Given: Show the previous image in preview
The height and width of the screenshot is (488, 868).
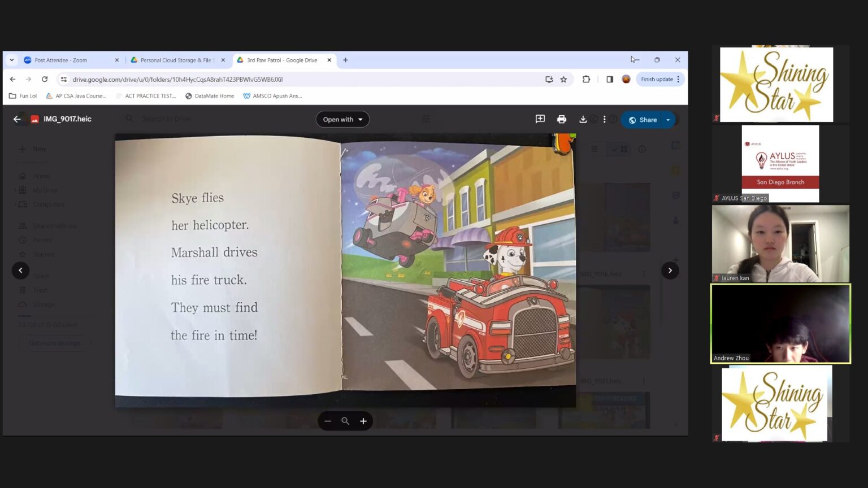Looking at the screenshot, I should 20,271.
